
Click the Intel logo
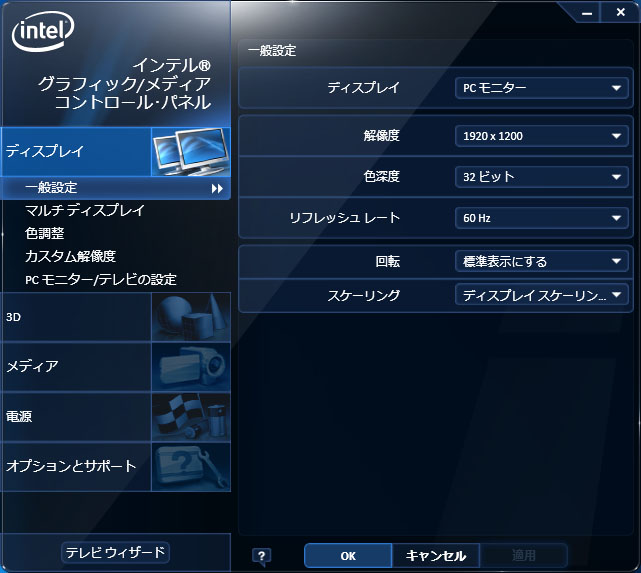43,31
